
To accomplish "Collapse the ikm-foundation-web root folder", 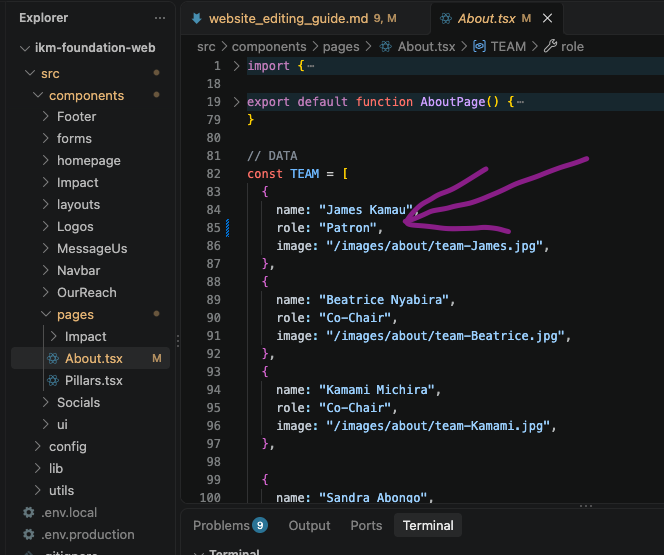I will point(25,48).
